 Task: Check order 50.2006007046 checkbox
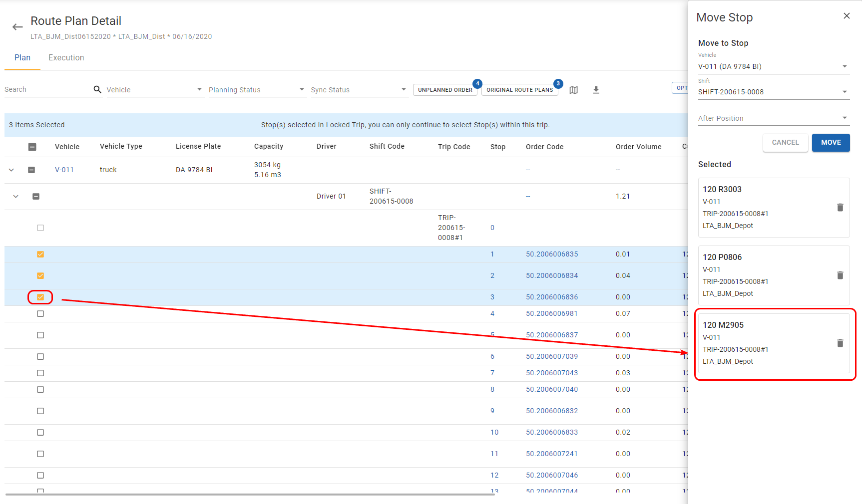tap(40, 475)
